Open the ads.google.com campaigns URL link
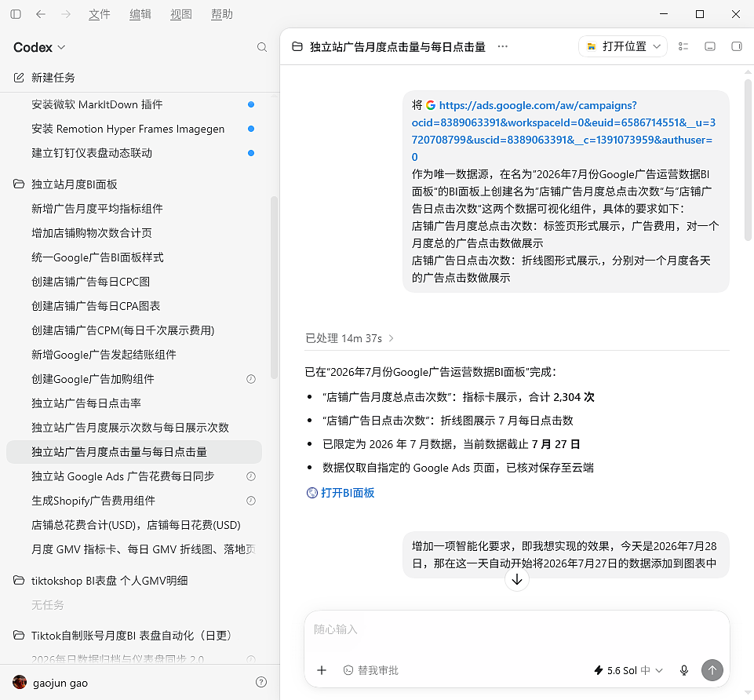This screenshot has width=754, height=700. [x=563, y=131]
